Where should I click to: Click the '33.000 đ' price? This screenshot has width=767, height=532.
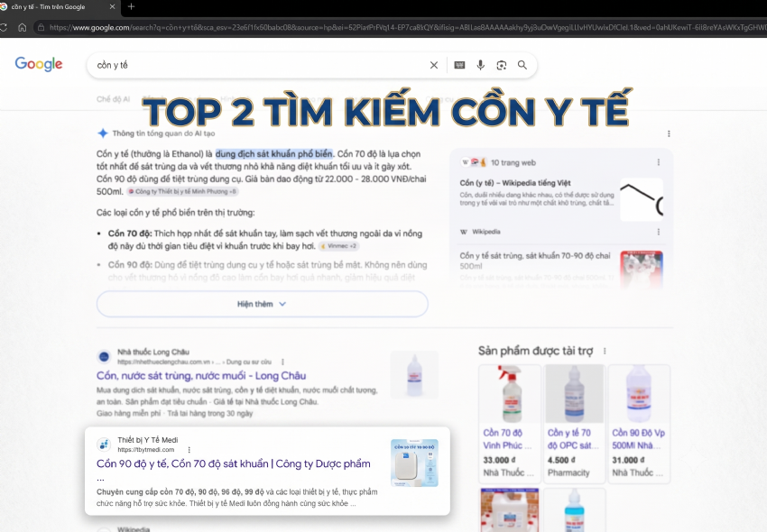point(499,460)
